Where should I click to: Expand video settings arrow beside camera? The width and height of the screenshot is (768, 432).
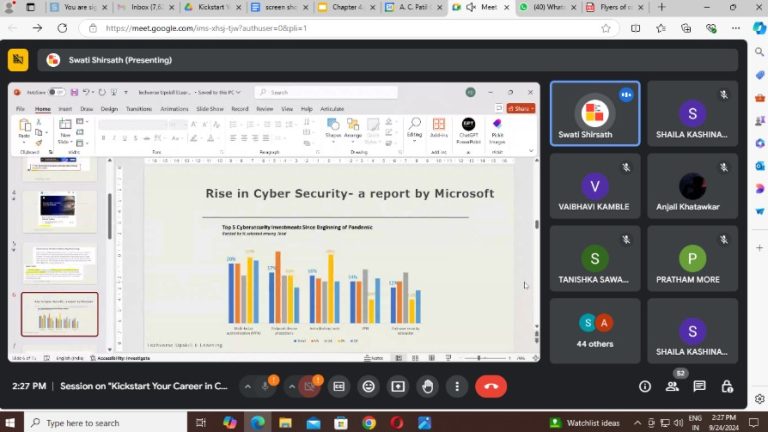tap(292, 386)
